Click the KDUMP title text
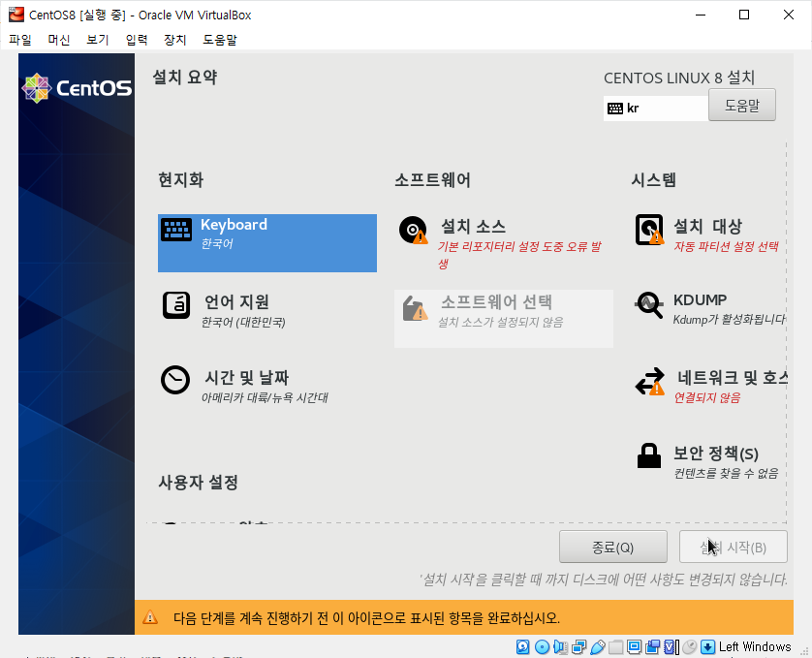This screenshot has height=658, width=812. (x=700, y=299)
